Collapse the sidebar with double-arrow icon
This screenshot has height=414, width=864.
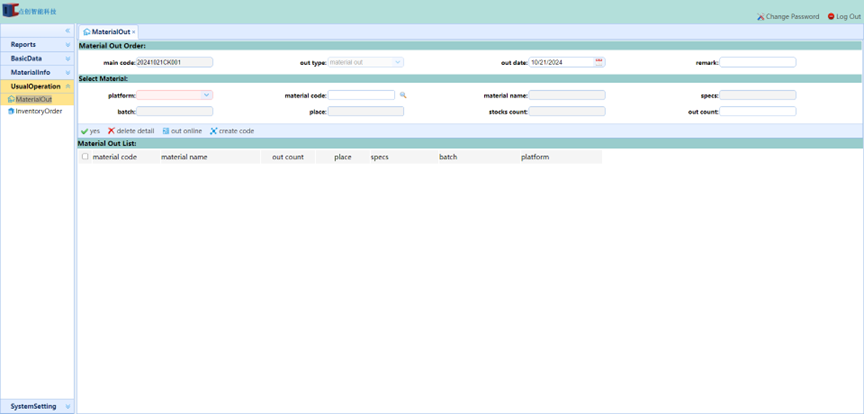(x=67, y=32)
